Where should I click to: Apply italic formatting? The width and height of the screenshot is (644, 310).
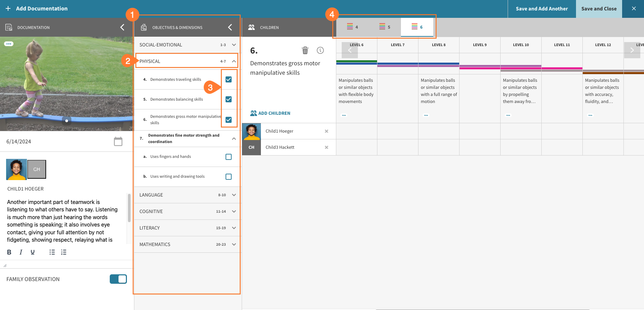[21, 252]
